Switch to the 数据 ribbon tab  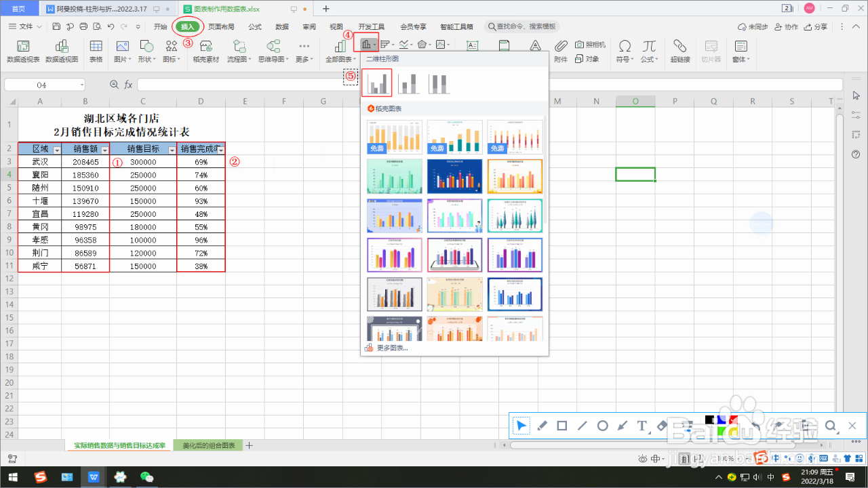click(x=282, y=26)
